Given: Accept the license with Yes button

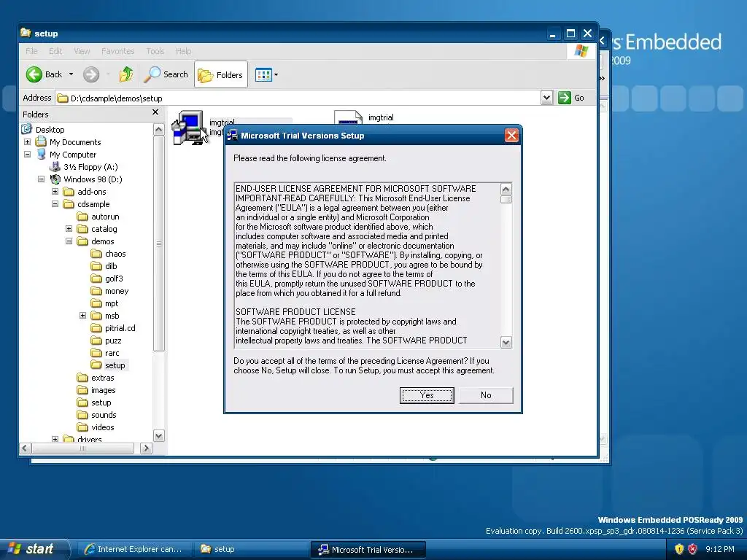Looking at the screenshot, I should point(427,395).
